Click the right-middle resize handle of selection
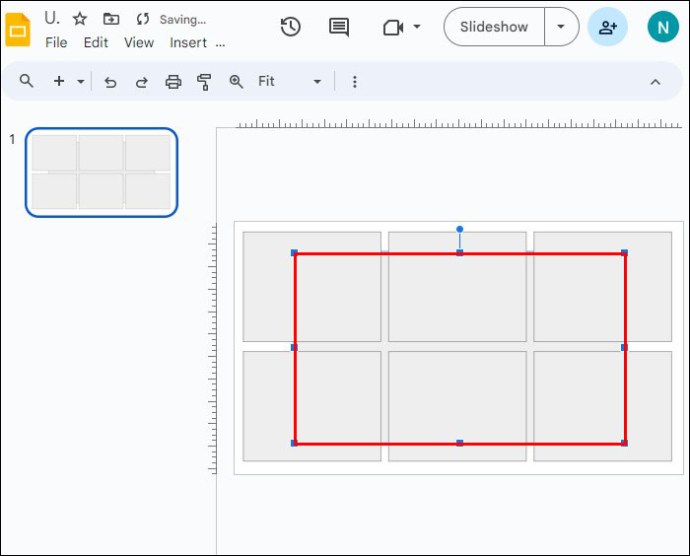This screenshot has height=556, width=690. pyautogui.click(x=624, y=348)
